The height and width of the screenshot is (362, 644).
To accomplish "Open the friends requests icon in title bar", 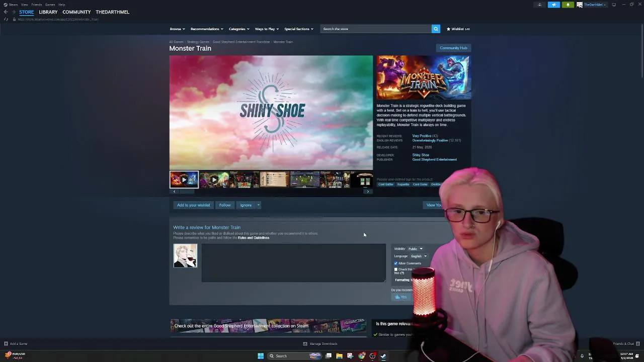I will (x=540, y=5).
